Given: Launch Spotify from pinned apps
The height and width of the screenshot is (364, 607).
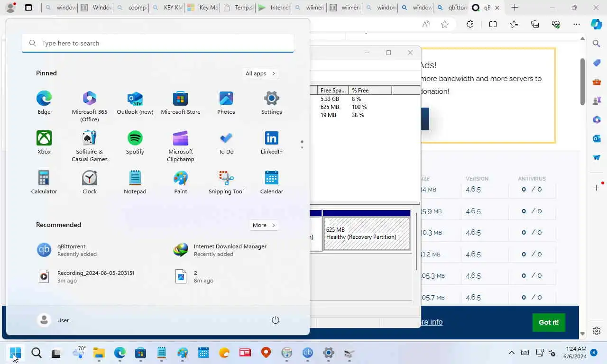Looking at the screenshot, I should pos(135,143).
